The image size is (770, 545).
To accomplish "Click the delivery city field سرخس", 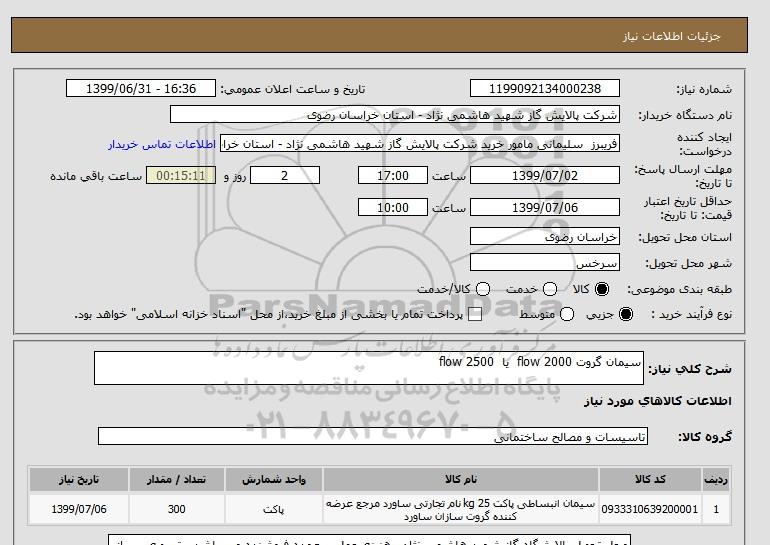I will [544, 263].
